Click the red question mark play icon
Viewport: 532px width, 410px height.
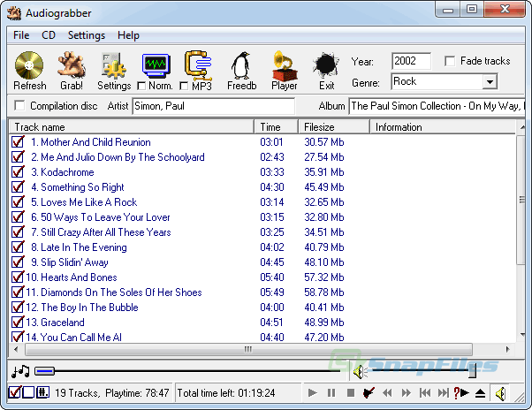(461, 392)
